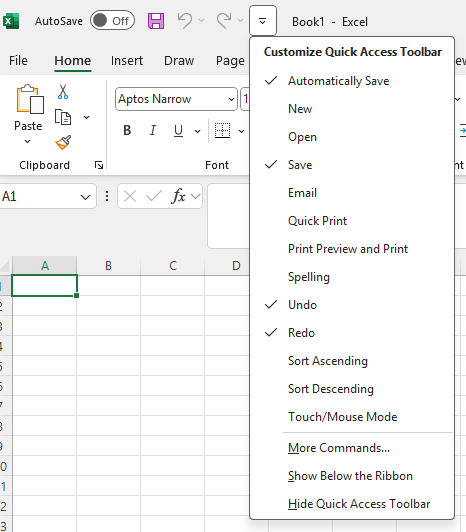Select column D header
The height and width of the screenshot is (532, 466).
[x=236, y=266]
